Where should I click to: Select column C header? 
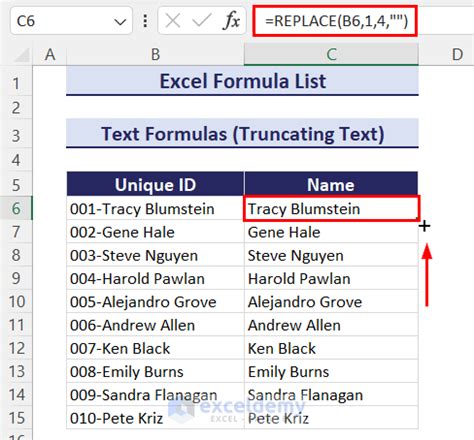(x=331, y=55)
